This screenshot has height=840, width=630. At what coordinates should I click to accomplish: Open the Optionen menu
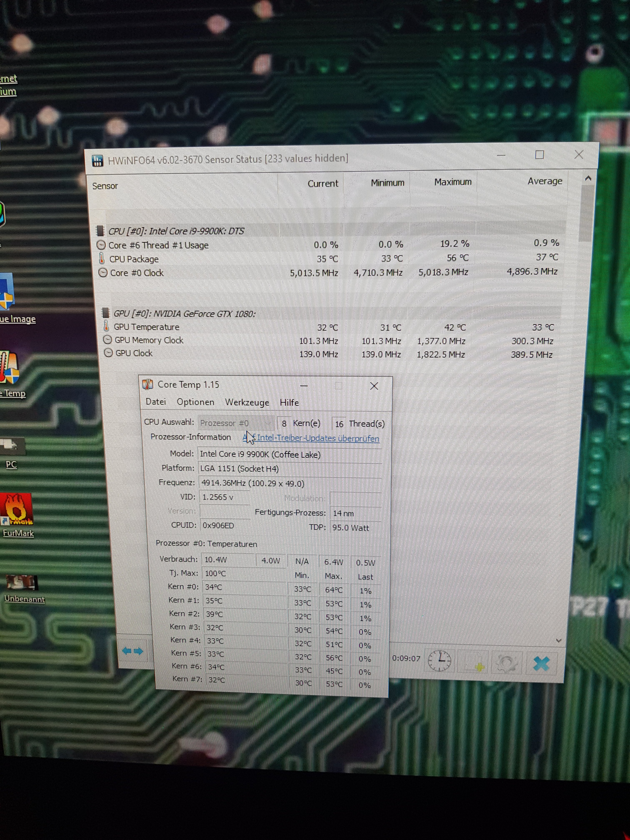click(195, 402)
